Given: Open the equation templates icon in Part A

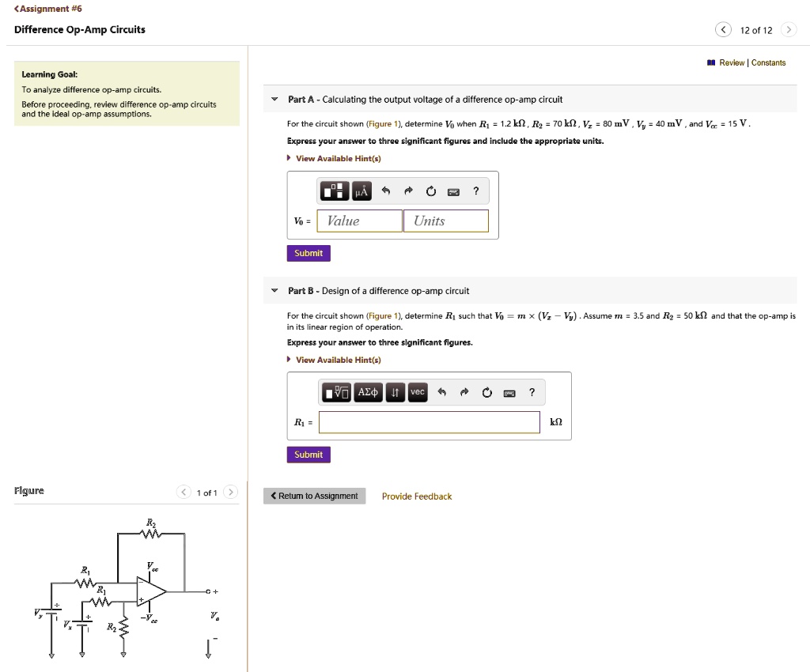Looking at the screenshot, I should [x=336, y=191].
